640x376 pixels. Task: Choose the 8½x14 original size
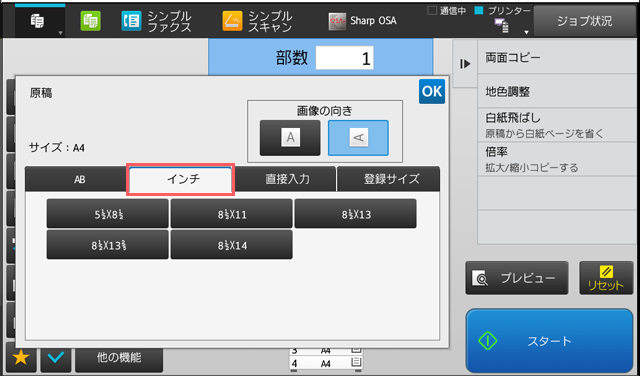tap(231, 245)
